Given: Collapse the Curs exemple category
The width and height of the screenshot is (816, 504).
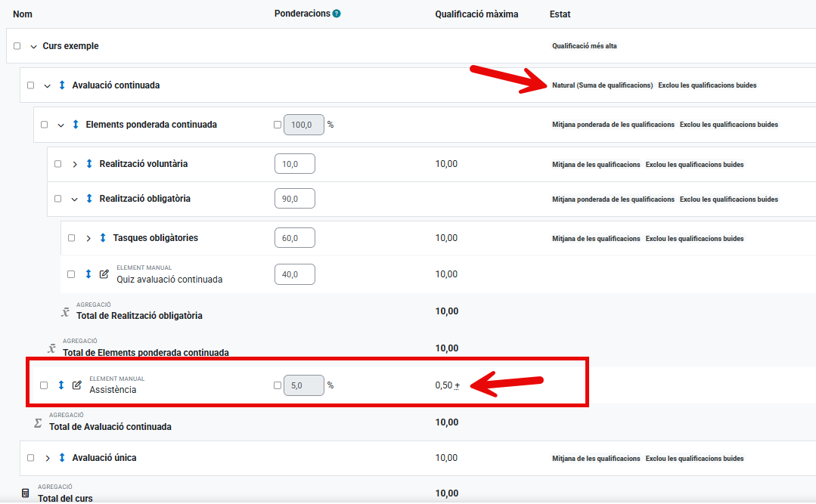Looking at the screenshot, I should point(33,47).
